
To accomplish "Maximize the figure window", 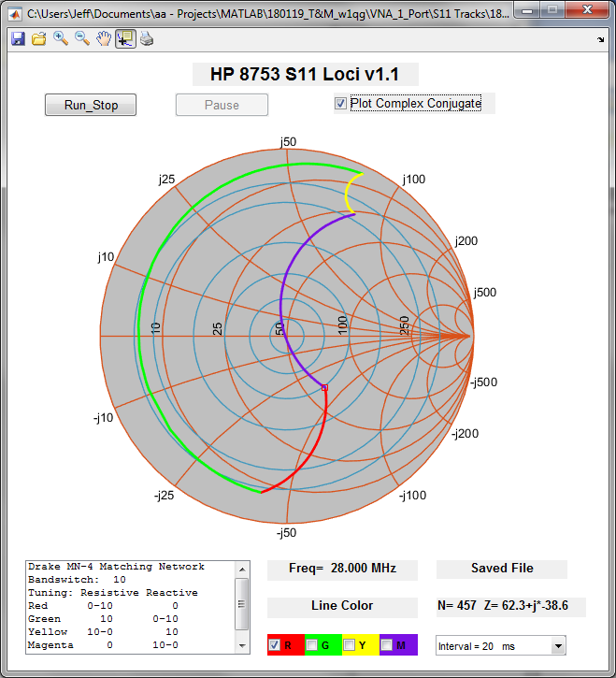I will (552, 10).
